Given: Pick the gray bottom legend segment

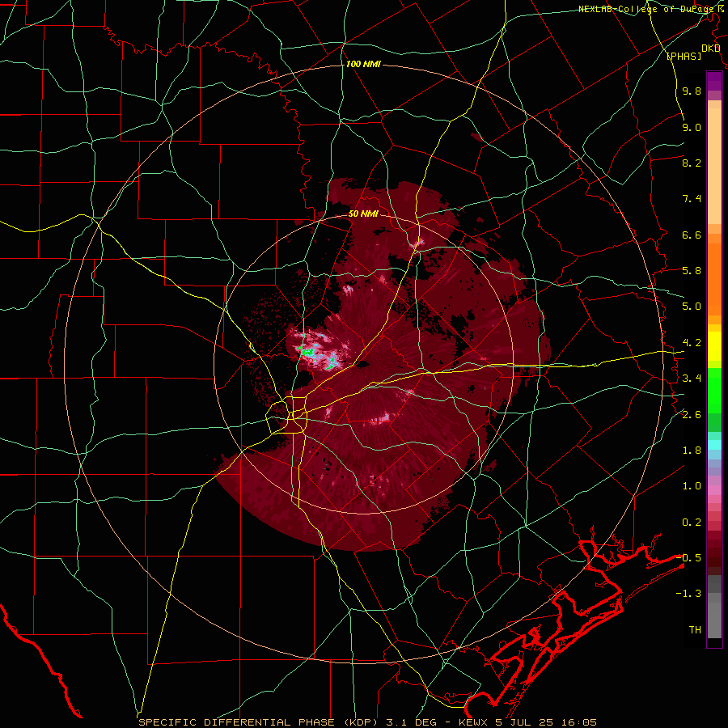Looking at the screenshot, I should click(714, 620).
